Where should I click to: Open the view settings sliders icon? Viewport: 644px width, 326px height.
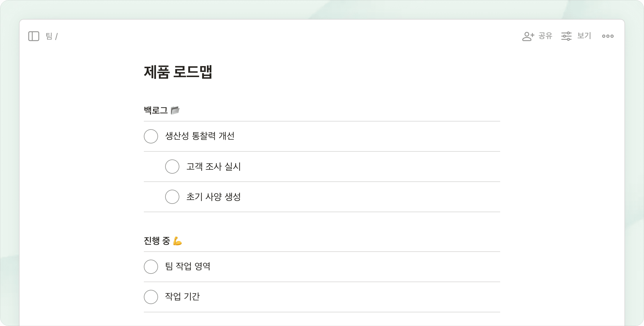pos(566,36)
